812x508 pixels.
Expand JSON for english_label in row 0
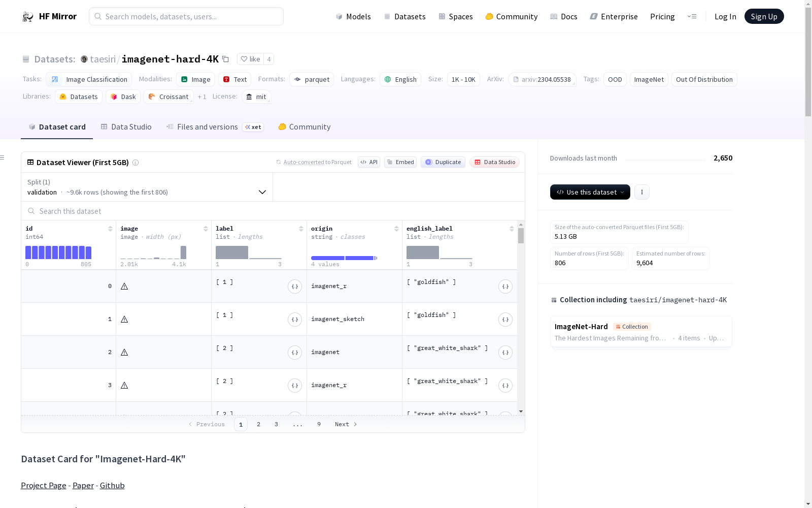505,287
